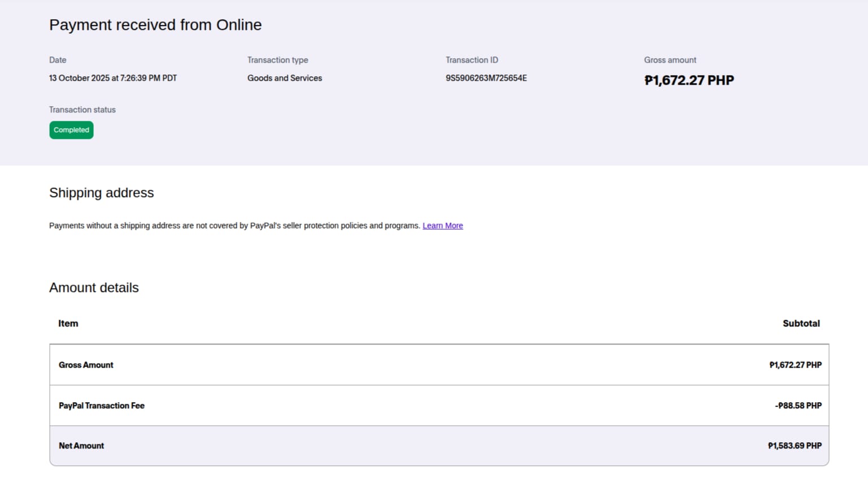Click the ₱1,583.69 PHP net amount value
This screenshot has width=868, height=488.
(x=795, y=446)
